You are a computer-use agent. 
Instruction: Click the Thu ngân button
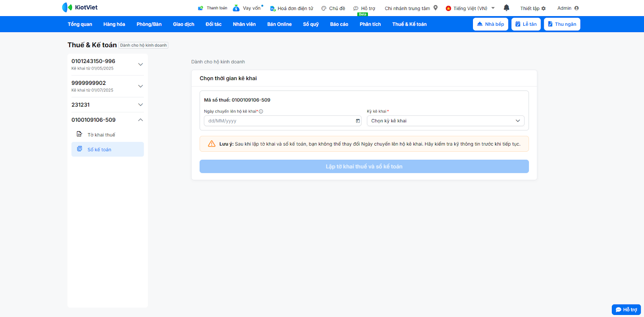click(x=562, y=24)
